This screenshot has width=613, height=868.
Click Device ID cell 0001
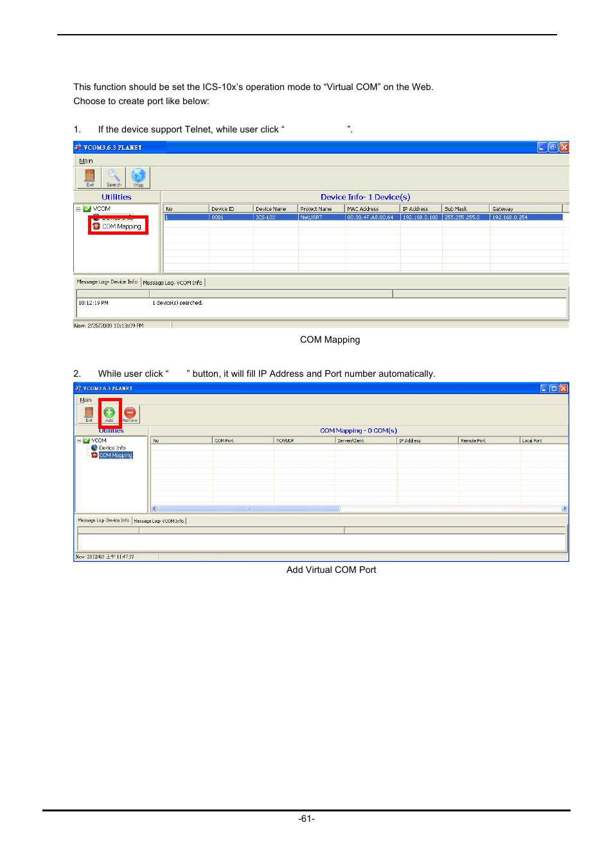click(231, 217)
